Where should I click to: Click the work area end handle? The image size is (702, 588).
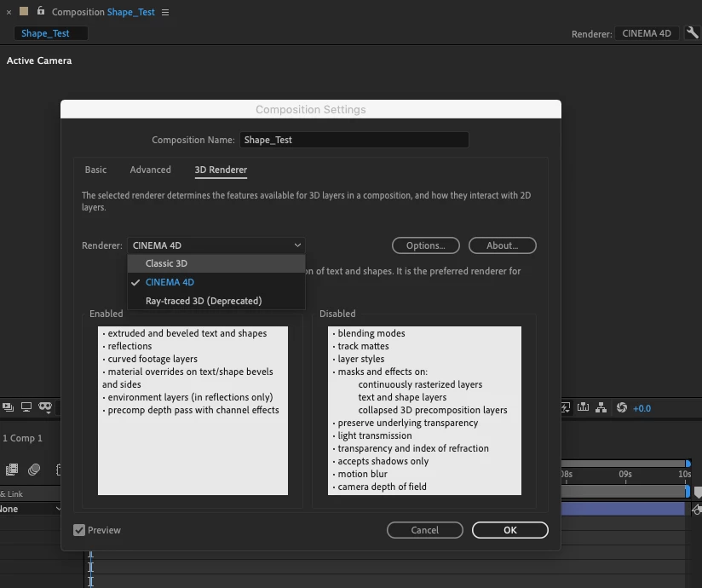coord(688,492)
